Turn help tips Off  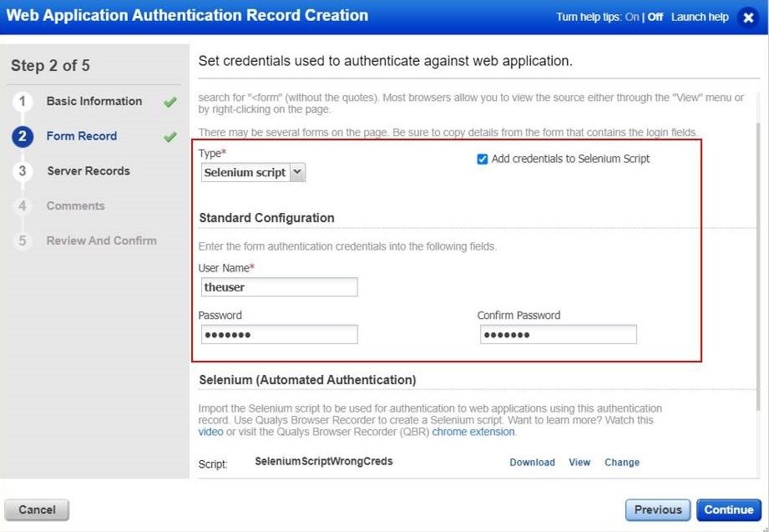tap(655, 18)
